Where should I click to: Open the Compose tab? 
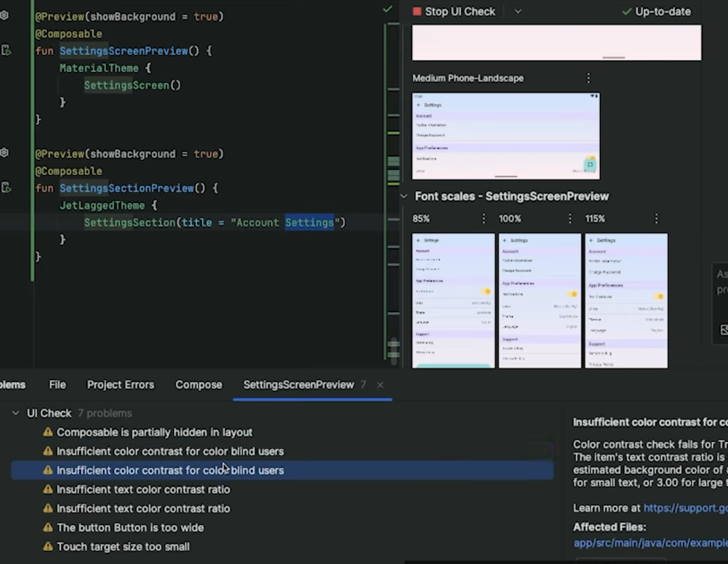click(x=199, y=385)
